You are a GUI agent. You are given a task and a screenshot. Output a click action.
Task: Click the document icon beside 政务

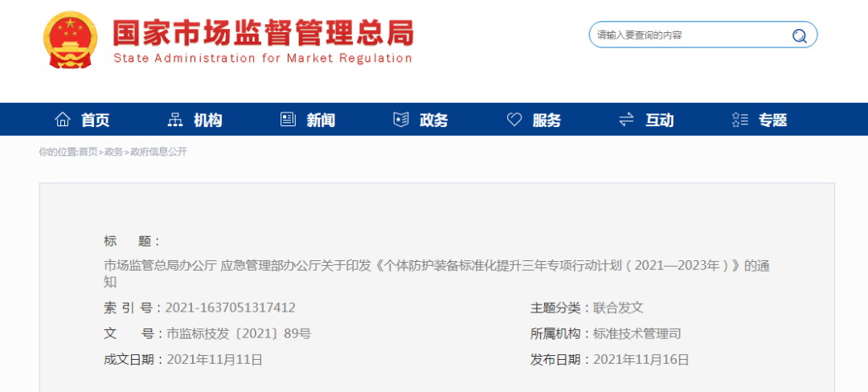pos(401,120)
